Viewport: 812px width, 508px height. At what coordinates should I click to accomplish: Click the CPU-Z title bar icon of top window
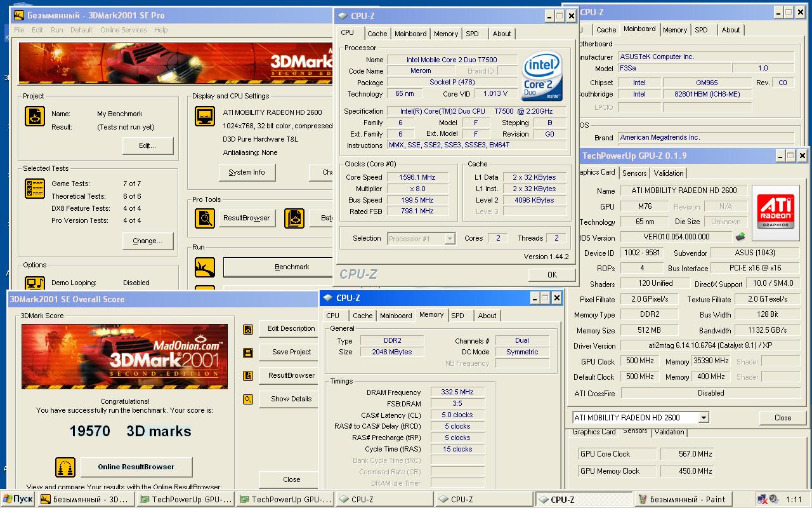343,16
